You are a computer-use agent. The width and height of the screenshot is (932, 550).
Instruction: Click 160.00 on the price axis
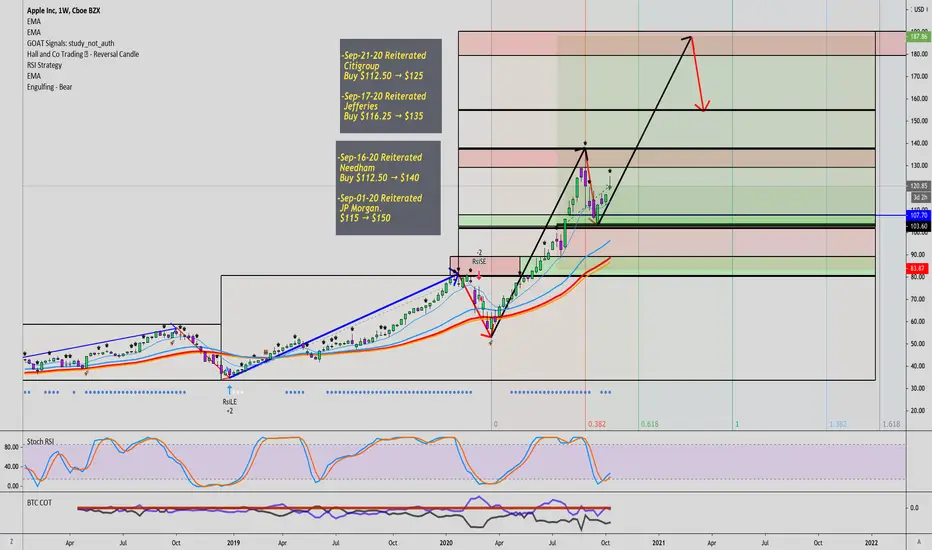[x=919, y=99]
